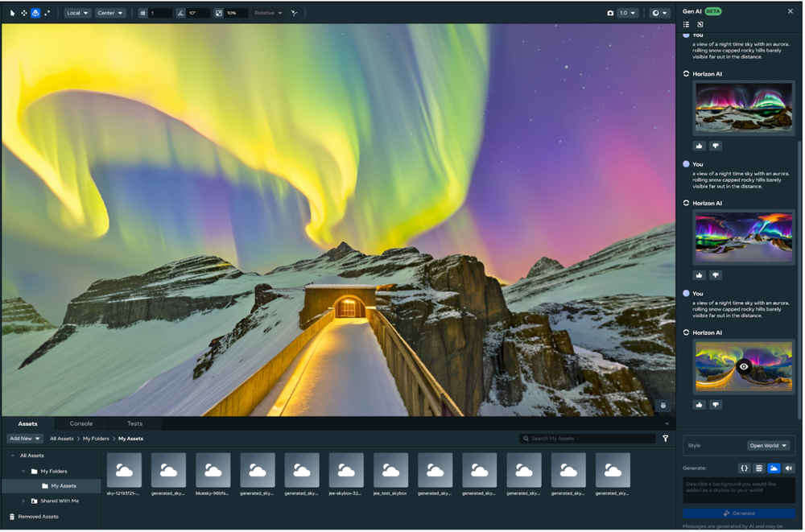
Task: Select the skybox cloud generation mode
Action: point(773,468)
